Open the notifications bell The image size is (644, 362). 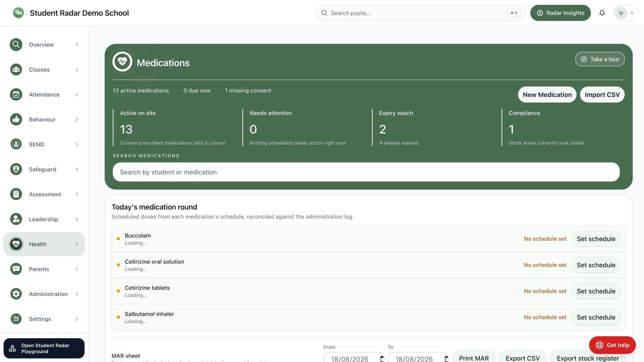[602, 13]
